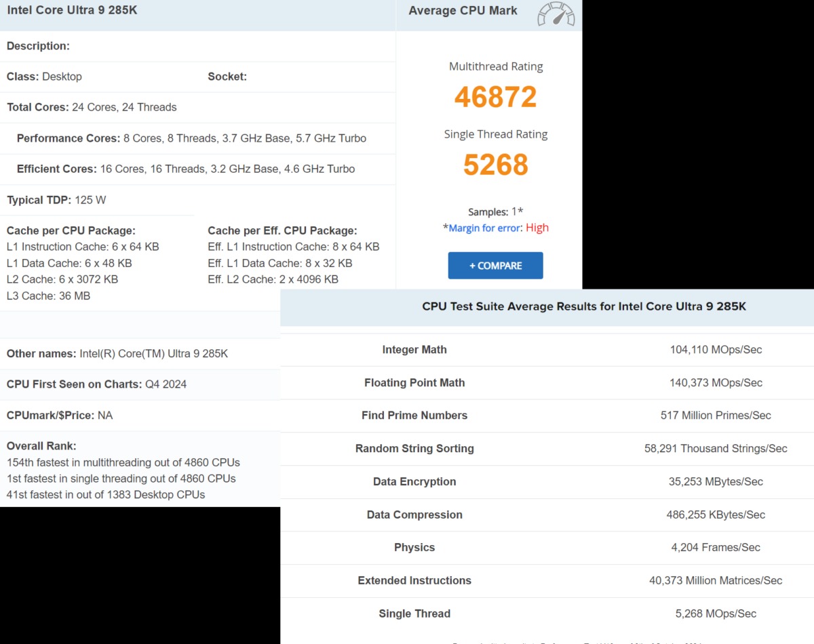Image resolution: width=814 pixels, height=644 pixels.
Task: Click the Performance Cores specification row
Action: (x=191, y=138)
